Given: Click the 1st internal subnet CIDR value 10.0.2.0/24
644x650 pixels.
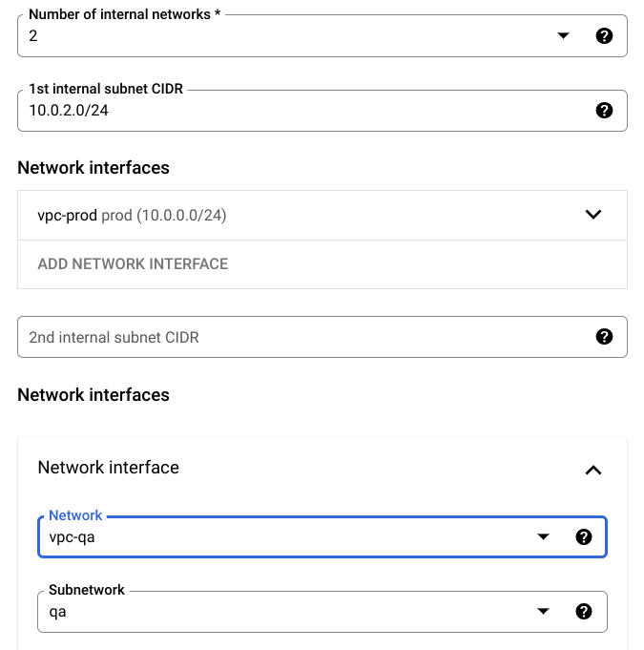Looking at the screenshot, I should pos(69,111).
